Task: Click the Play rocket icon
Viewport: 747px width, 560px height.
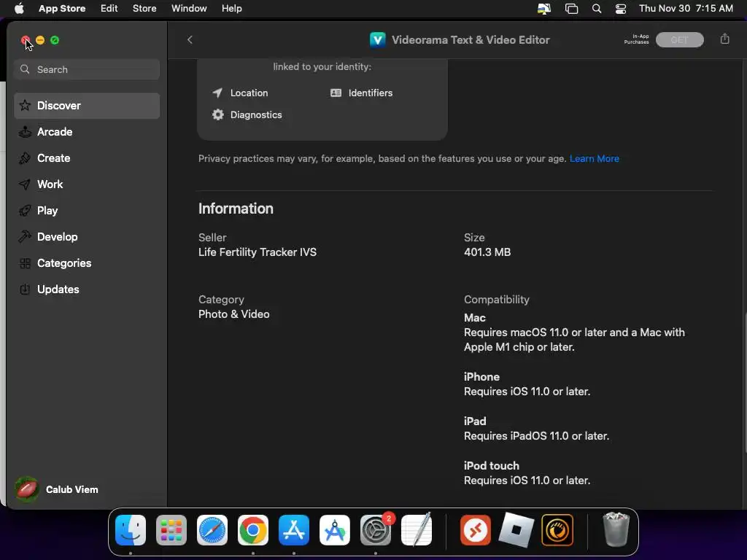Action: [25, 211]
